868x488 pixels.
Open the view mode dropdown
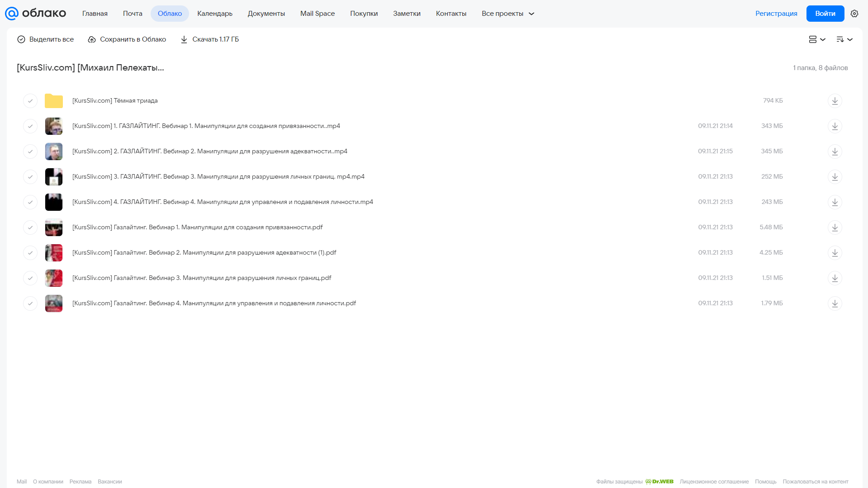pyautogui.click(x=817, y=39)
